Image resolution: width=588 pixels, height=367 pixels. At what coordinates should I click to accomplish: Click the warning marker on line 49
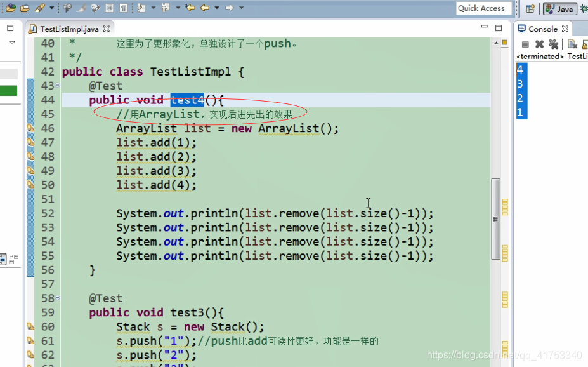30,171
